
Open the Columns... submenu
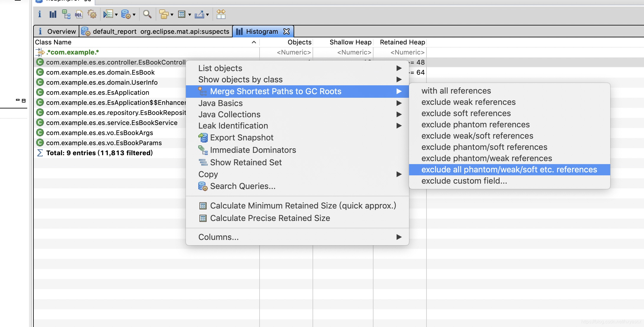click(297, 237)
